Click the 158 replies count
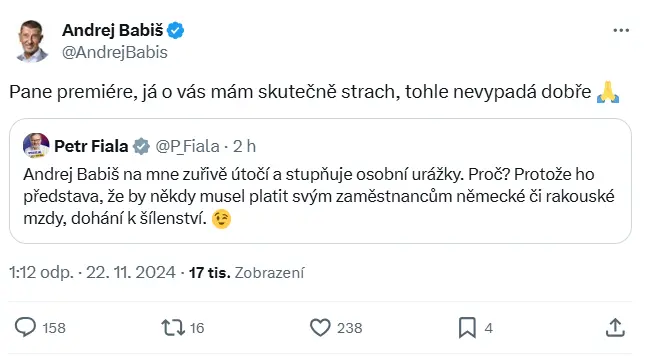Viewport: 647px width, 363px height. (54, 328)
